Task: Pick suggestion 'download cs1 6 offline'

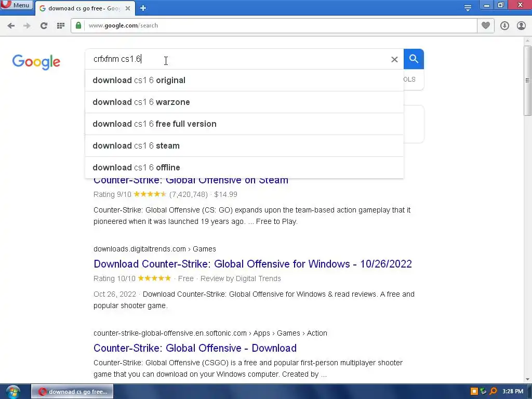Action: (244, 167)
